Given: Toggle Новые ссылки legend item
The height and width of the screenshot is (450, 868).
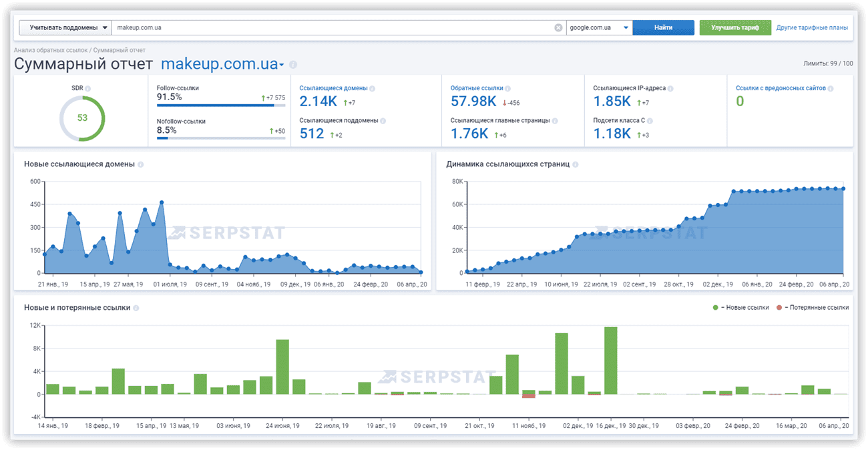Looking at the screenshot, I should (740, 308).
